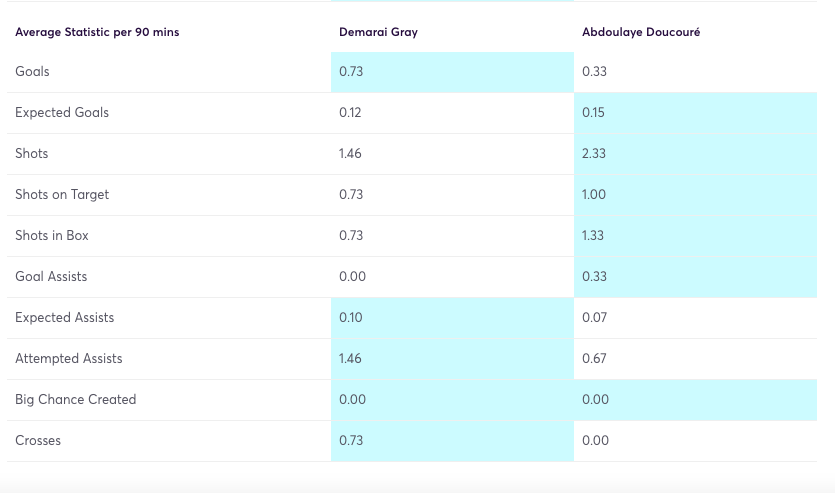Select the Shots in Box row label
The image size is (835, 493).
[52, 235]
